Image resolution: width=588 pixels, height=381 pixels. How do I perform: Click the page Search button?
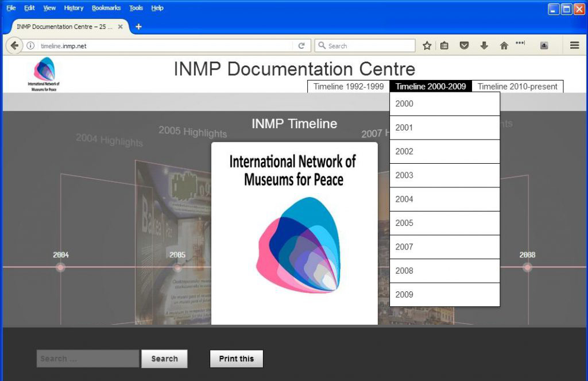coord(164,359)
